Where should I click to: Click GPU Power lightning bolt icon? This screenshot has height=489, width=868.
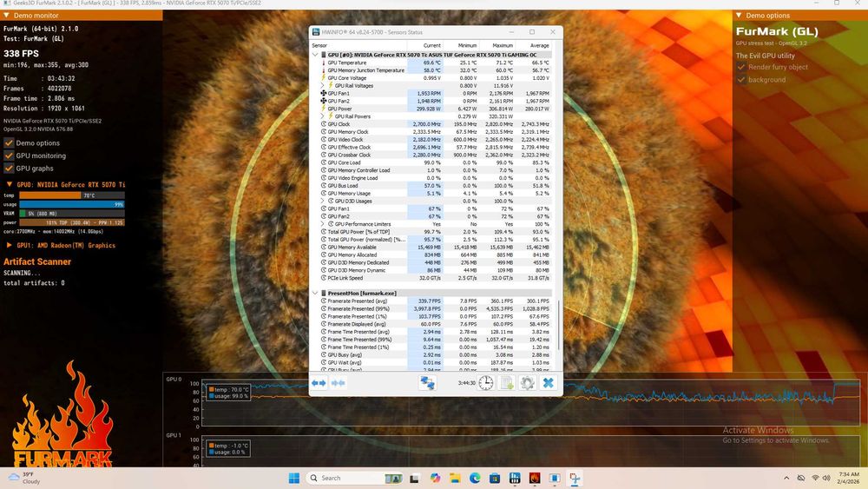323,109
